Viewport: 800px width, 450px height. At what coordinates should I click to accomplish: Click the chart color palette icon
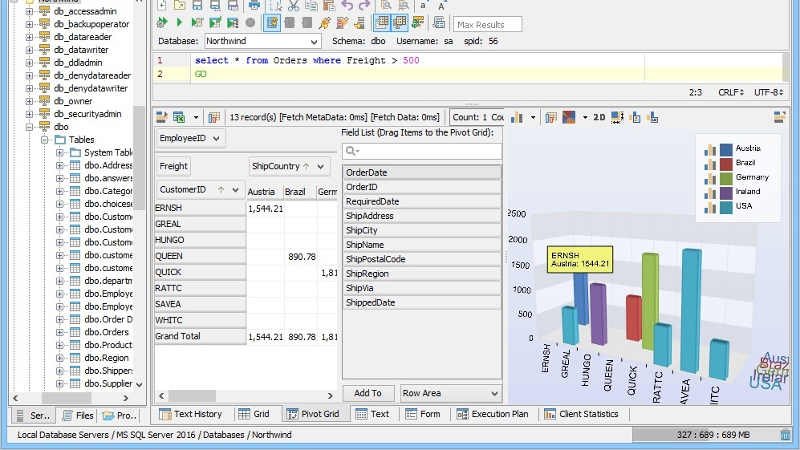click(569, 117)
